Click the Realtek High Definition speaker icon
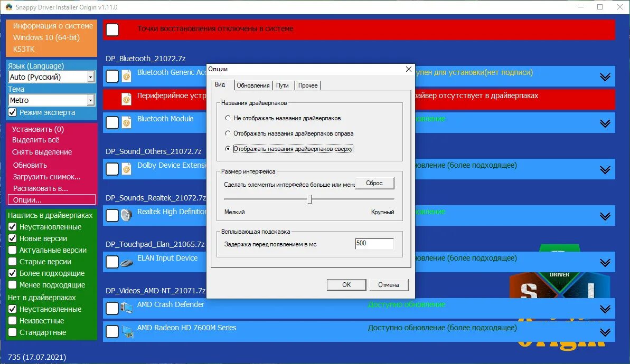Viewport: 630px width, 364px height. point(127,216)
